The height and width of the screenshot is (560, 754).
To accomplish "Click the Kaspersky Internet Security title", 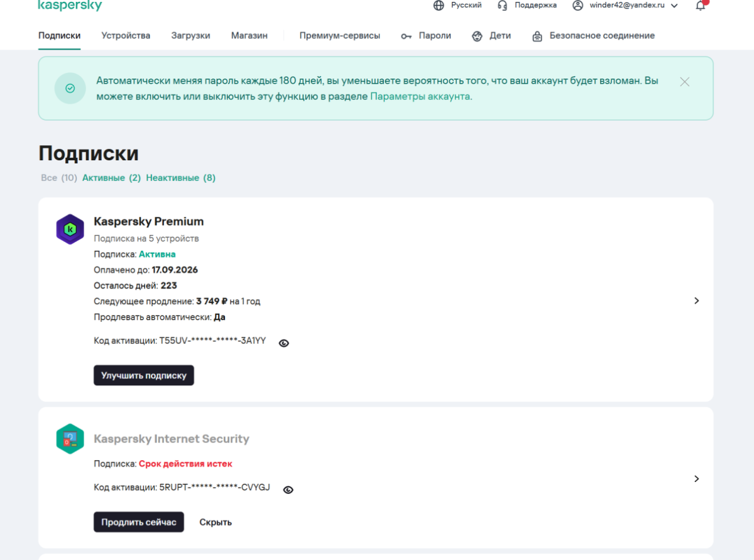I will 172,439.
